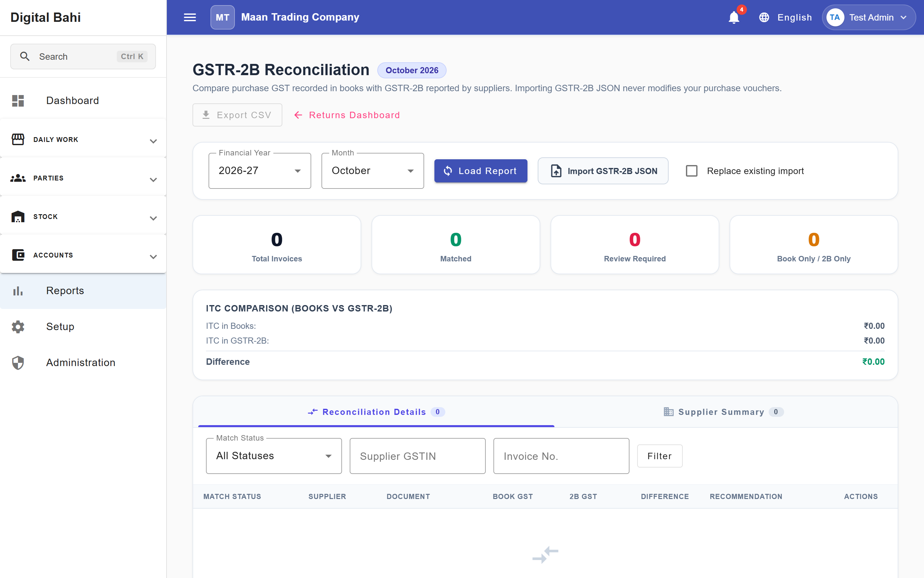Image resolution: width=924 pixels, height=578 pixels.
Task: Go back to Returns Dashboard
Action: (x=347, y=115)
